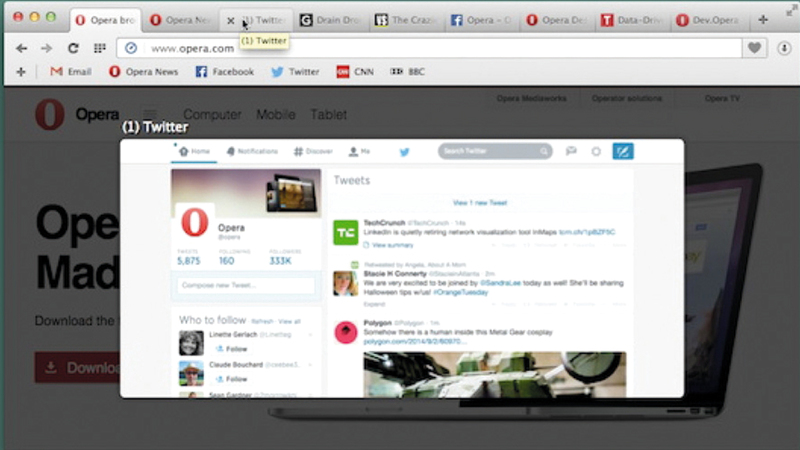Open the Opera News bookmark
Viewport: 800px width, 450px height.
click(x=143, y=72)
